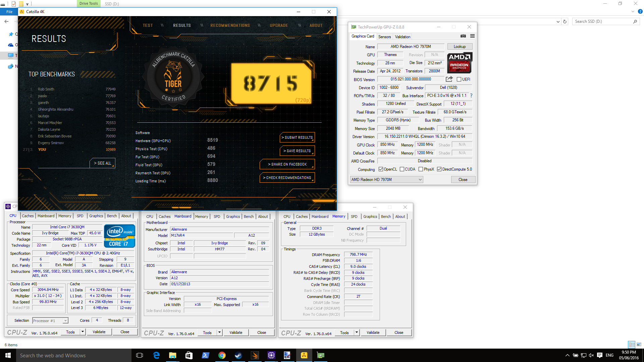Viewport: 644px width, 362px height.
Task: Switch to Google Chrome on the taskbar
Action: coord(222,355)
